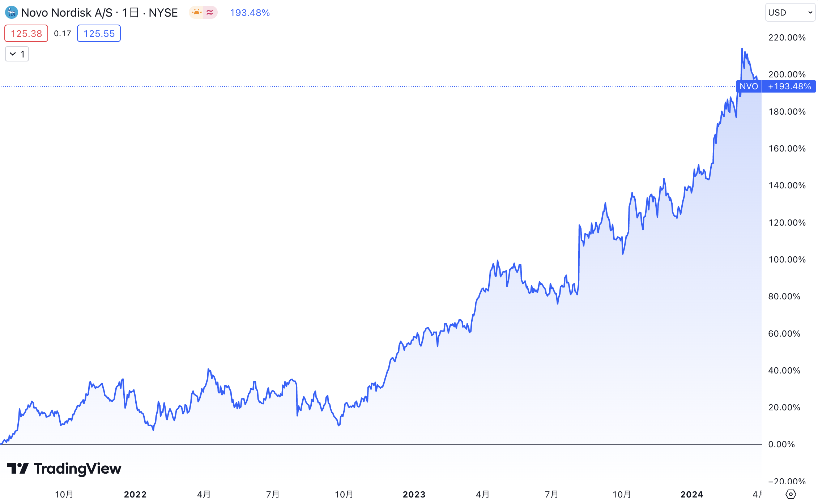Screen dimensions: 818x504
Task: Click the blue 125.55 buy price button
Action: (x=99, y=34)
